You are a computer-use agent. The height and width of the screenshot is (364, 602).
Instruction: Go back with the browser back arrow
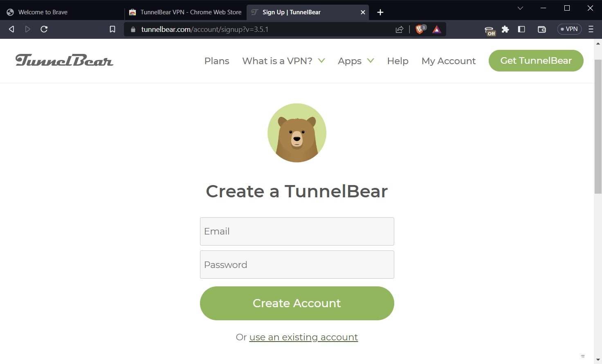pos(11,29)
